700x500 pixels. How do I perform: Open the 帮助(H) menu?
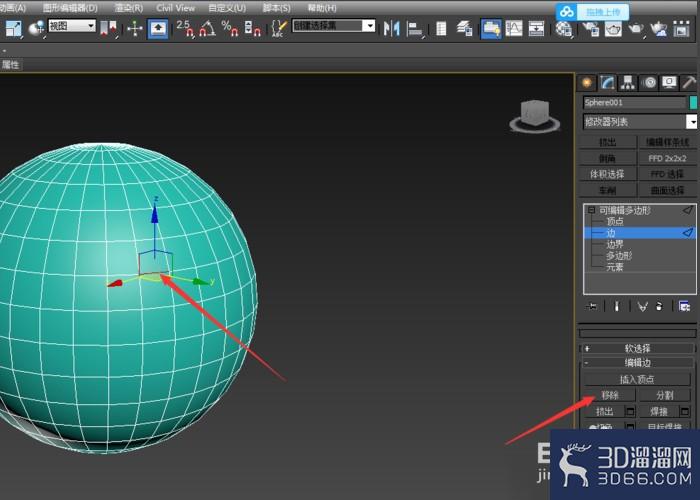322,8
